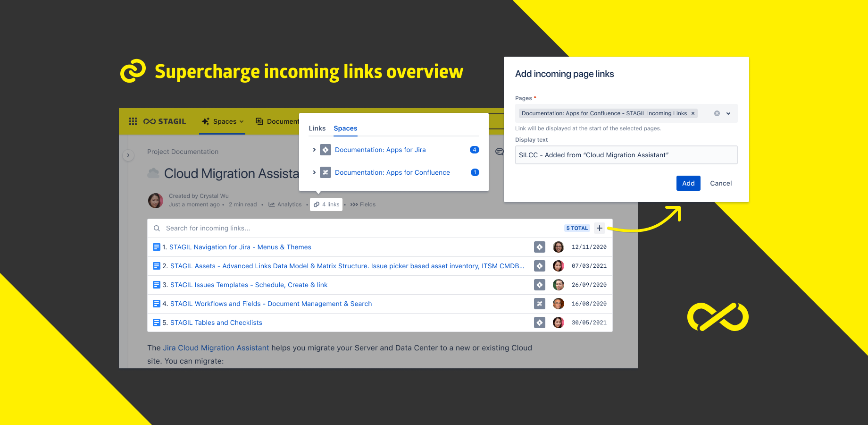
Task: Open Documentation: Apps for Jira link
Action: [x=380, y=150]
